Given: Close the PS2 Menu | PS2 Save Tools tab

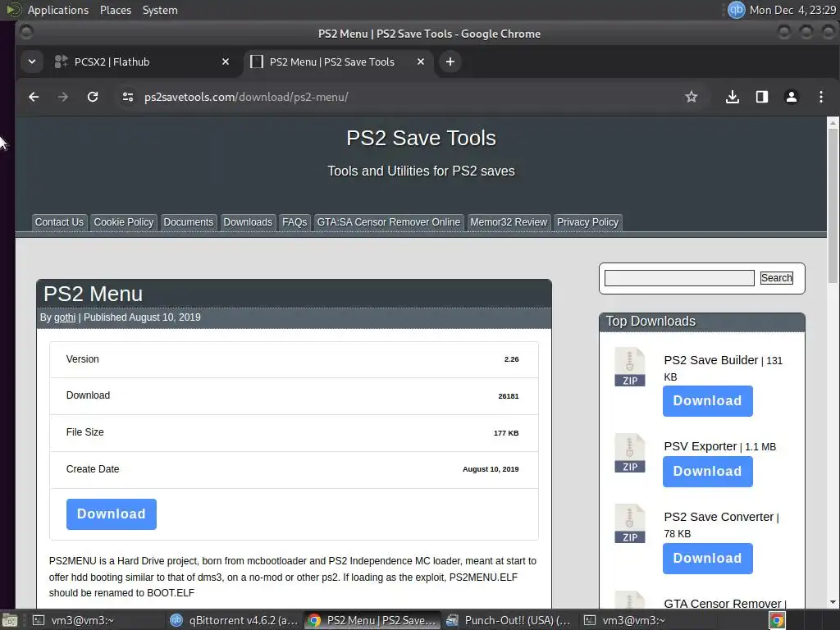Looking at the screenshot, I should 421,62.
